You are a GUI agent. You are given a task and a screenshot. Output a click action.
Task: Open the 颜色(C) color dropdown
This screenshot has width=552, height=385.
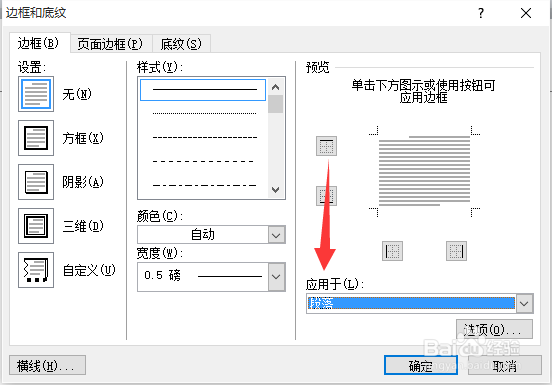click(276, 235)
